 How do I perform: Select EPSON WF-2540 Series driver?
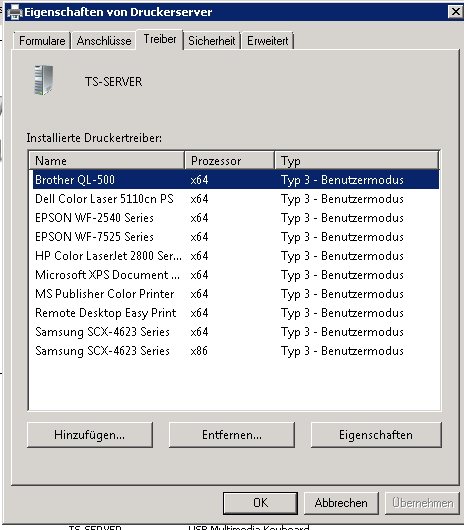236,218
